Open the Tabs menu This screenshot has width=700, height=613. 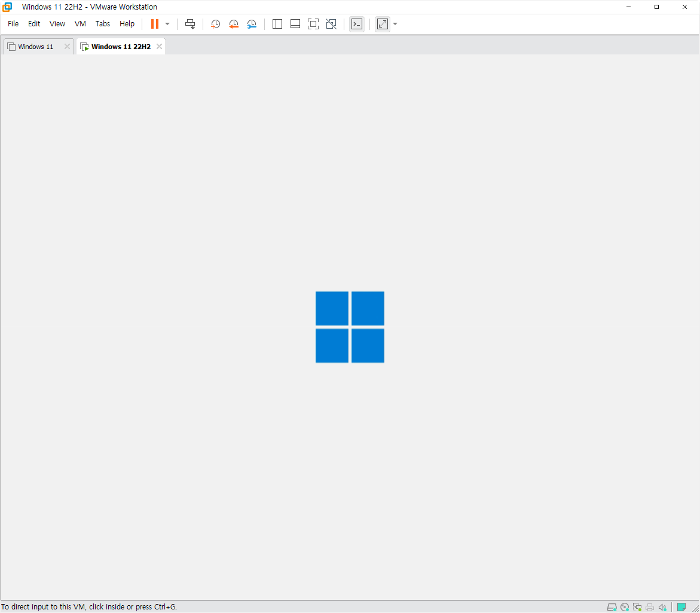[x=102, y=24]
